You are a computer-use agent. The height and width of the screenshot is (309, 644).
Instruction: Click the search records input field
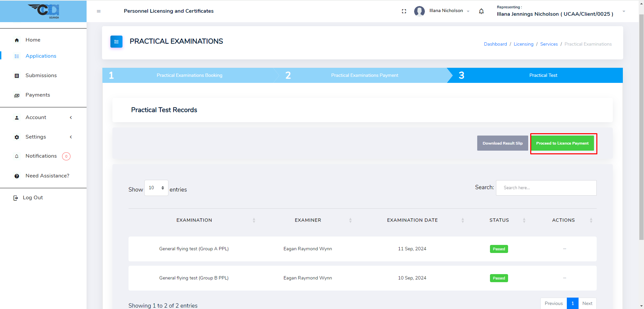[546, 188]
